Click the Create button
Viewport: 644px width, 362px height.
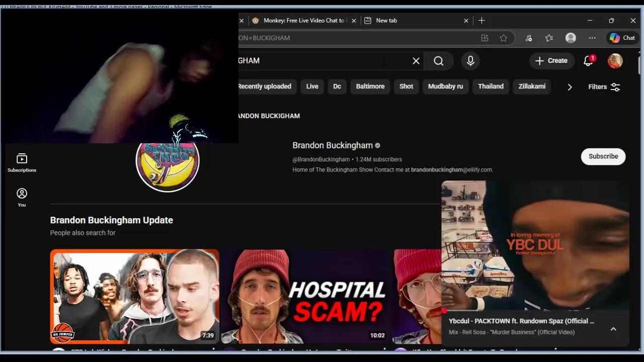point(552,61)
